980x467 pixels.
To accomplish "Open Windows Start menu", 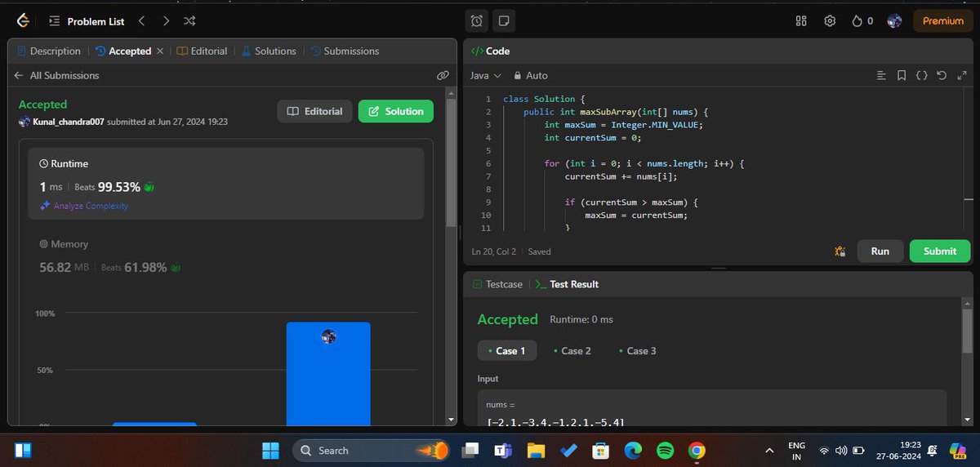I will pyautogui.click(x=270, y=451).
